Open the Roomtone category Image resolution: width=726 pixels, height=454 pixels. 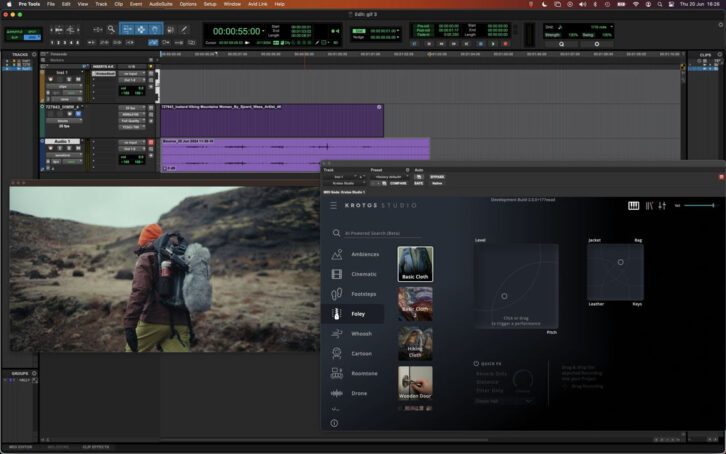pos(337,373)
